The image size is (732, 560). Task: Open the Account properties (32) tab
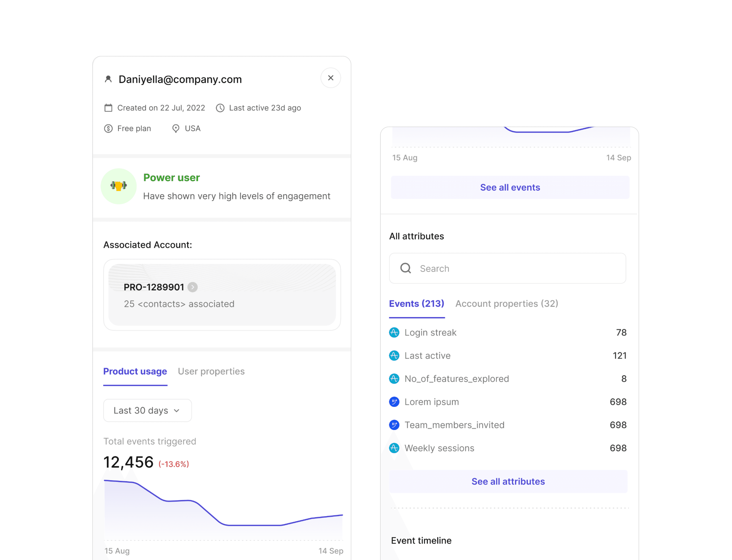506,303
